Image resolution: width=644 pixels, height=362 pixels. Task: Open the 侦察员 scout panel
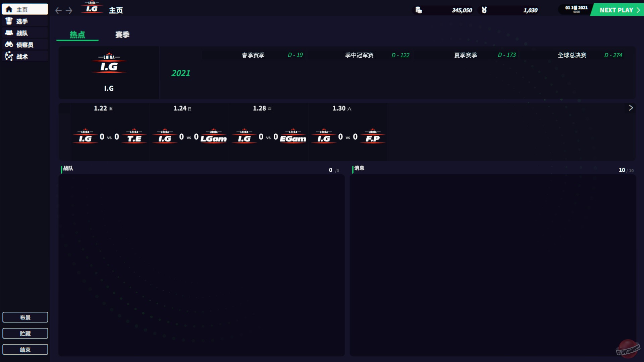(x=24, y=44)
